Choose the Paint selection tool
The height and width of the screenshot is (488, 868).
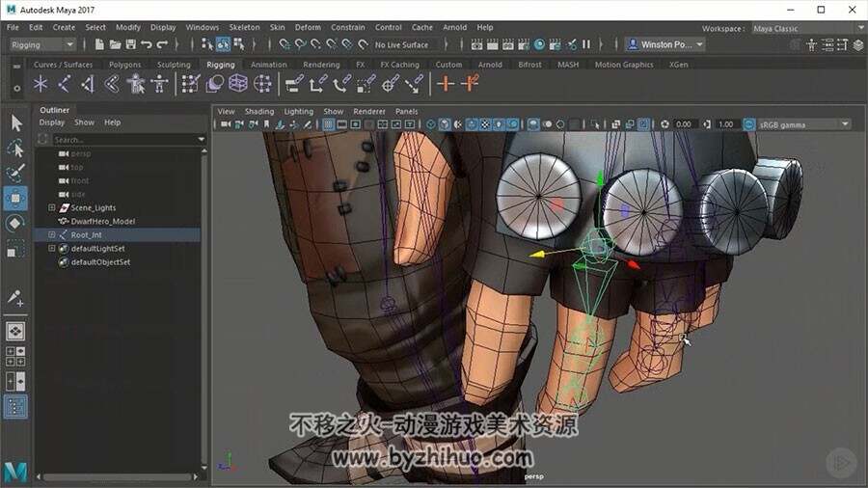click(16, 173)
